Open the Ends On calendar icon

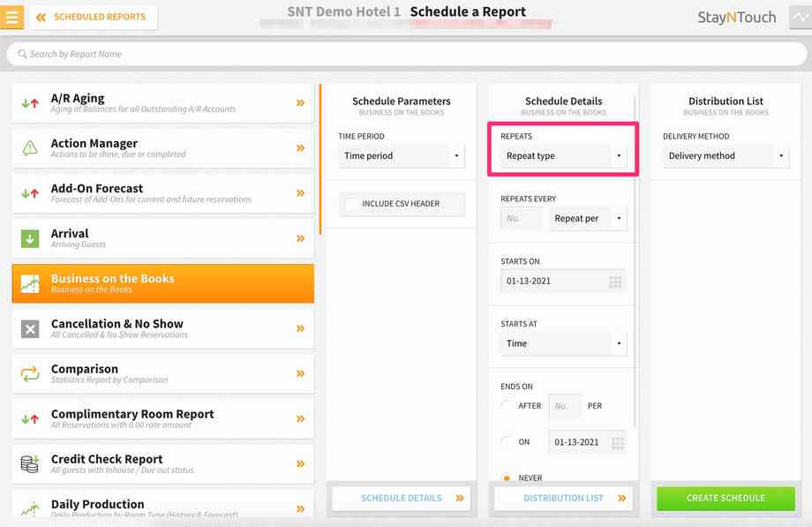point(617,443)
